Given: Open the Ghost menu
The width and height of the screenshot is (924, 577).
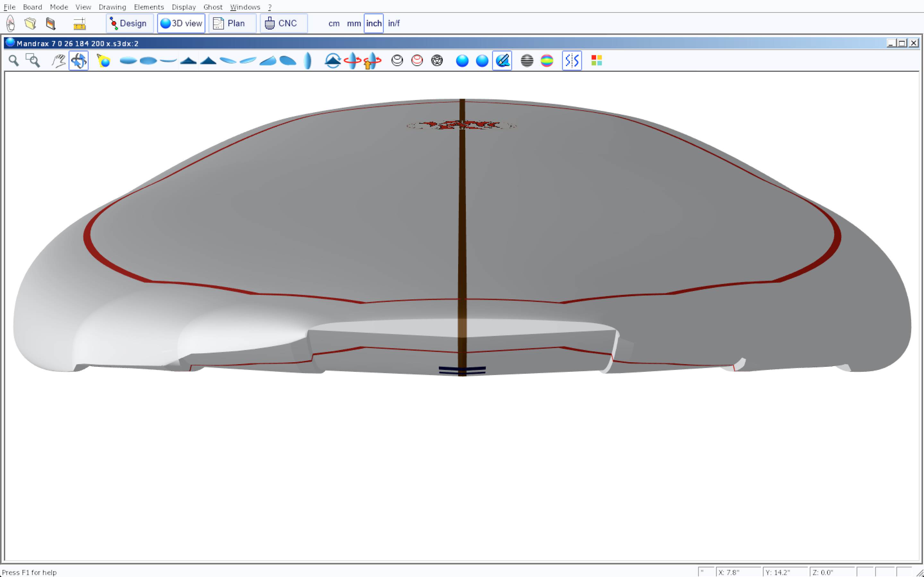Looking at the screenshot, I should coord(213,7).
